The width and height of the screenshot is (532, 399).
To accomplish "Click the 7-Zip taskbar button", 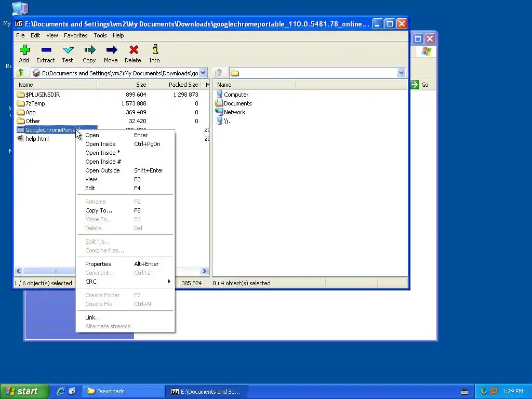I will pos(207,391).
